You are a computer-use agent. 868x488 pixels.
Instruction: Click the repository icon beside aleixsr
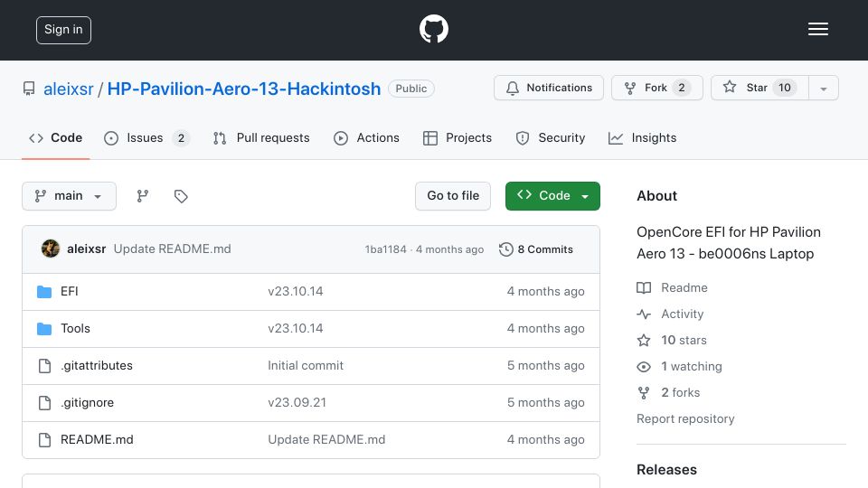click(29, 89)
